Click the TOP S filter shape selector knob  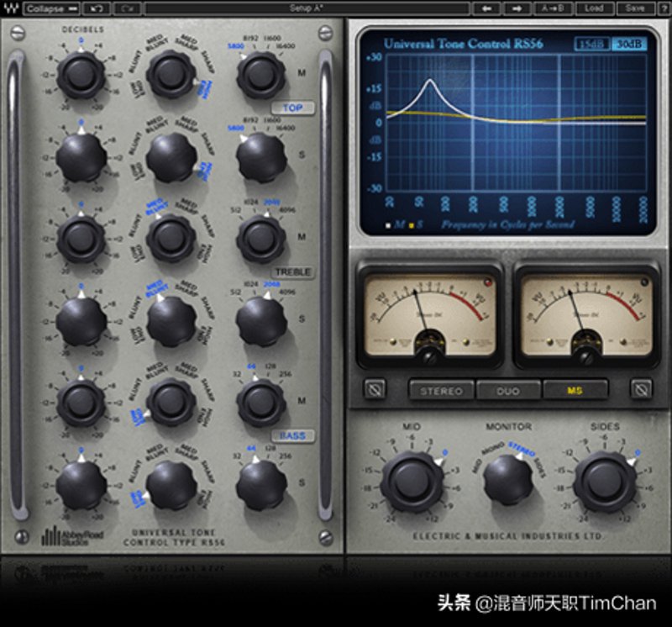[171, 156]
